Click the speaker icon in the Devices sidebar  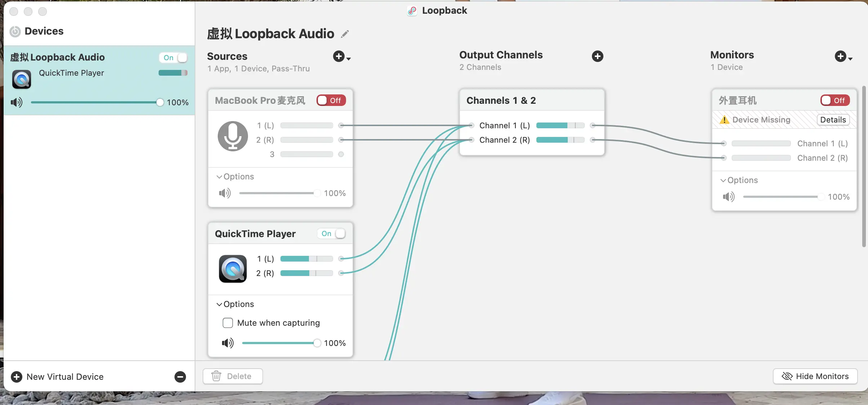(x=17, y=102)
